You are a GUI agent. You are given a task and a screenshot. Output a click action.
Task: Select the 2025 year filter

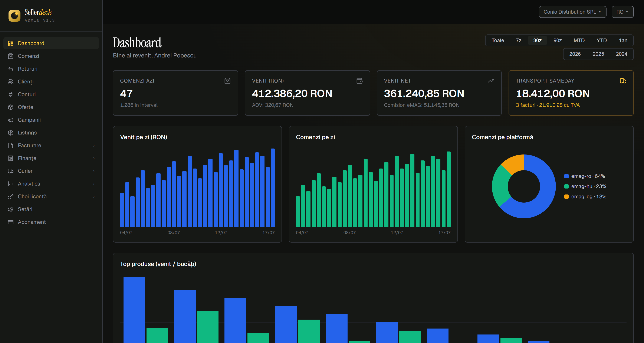(x=598, y=54)
